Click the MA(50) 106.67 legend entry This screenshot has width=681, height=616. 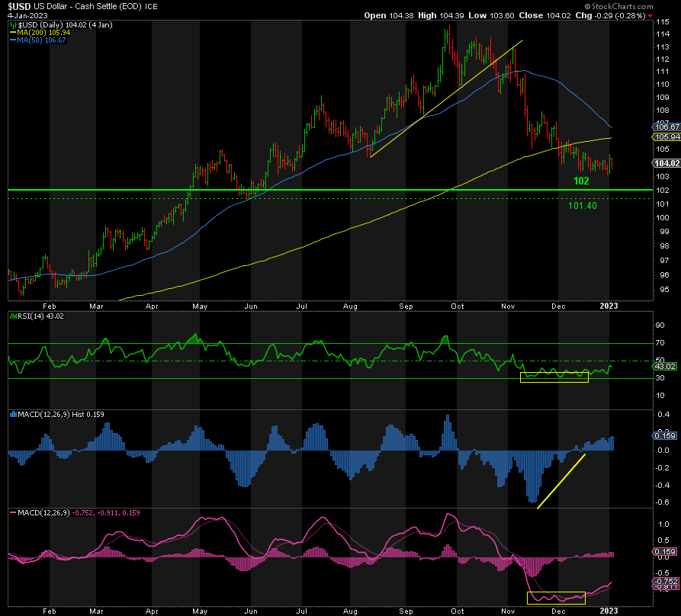[x=38, y=40]
